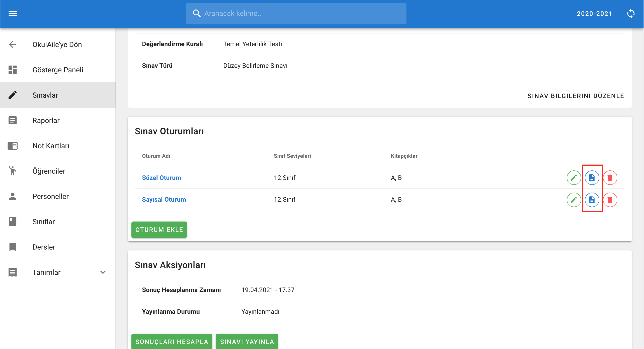Viewport: 644px width, 349px height.
Task: Click SONUÇLARI HESAPLA button
Action: (x=172, y=341)
